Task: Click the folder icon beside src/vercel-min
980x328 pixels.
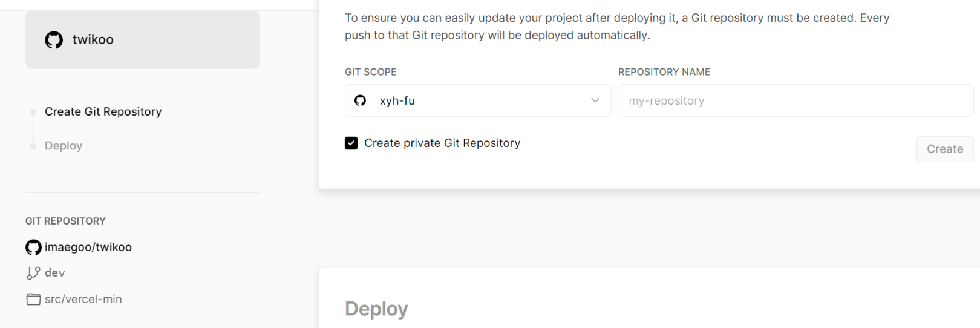Action: 33,300
